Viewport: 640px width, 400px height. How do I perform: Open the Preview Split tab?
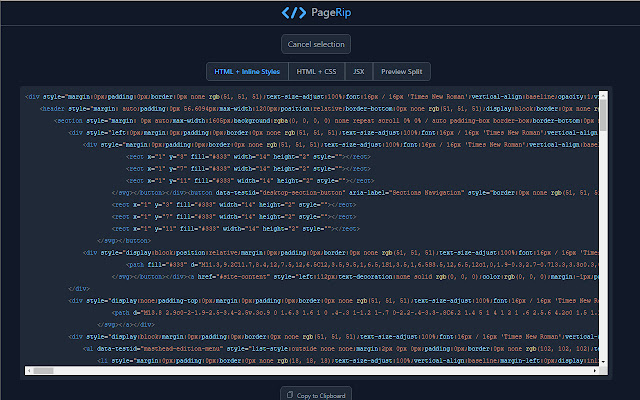402,71
